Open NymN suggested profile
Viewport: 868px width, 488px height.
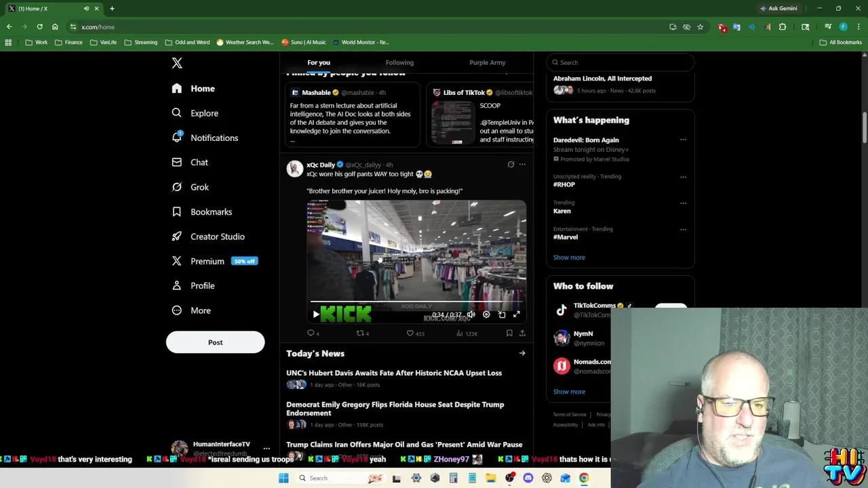pyautogui.click(x=583, y=338)
